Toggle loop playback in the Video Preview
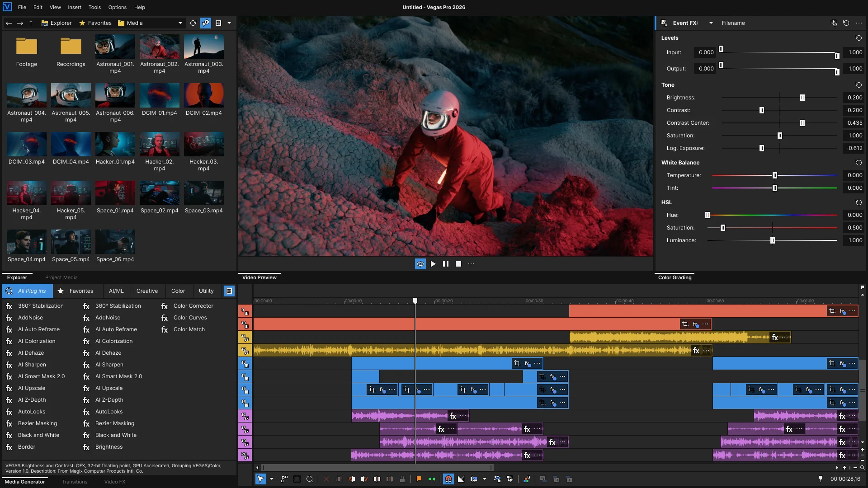 (x=420, y=264)
